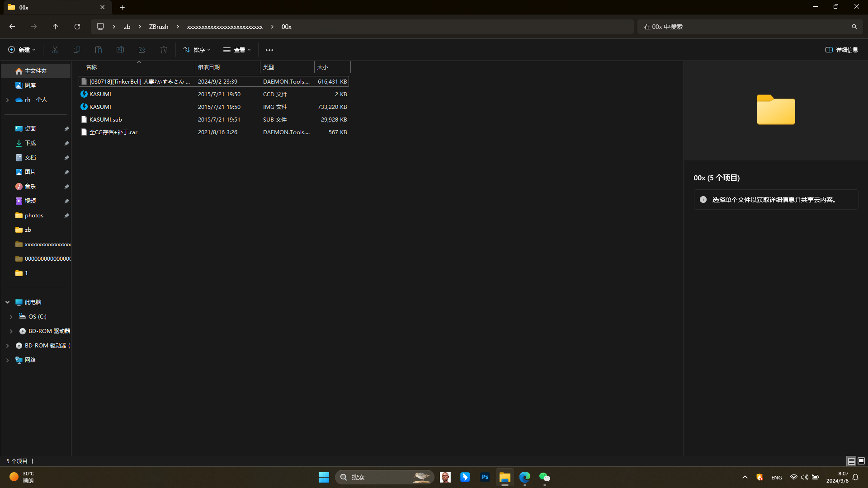Expand the 网络 network node
The width and height of the screenshot is (868, 488).
[x=8, y=360]
